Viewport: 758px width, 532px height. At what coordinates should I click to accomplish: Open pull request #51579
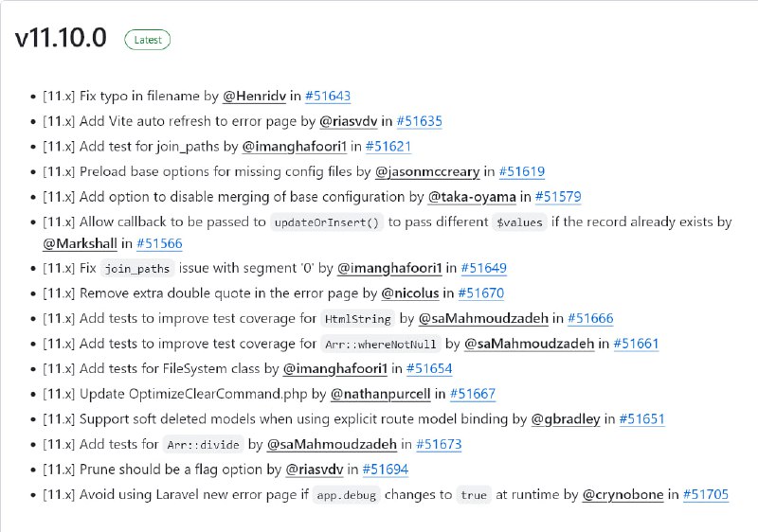click(x=558, y=197)
